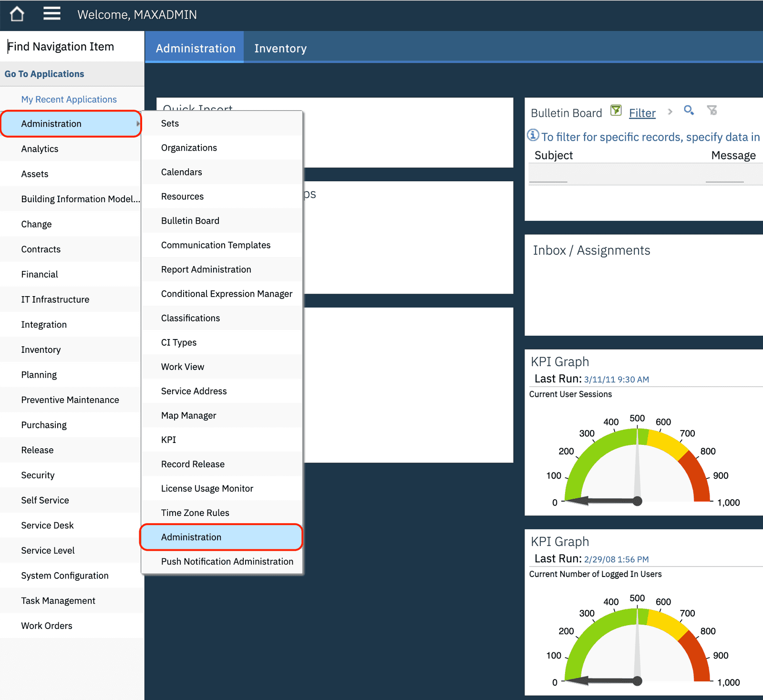763x700 pixels.
Task: Select Organizations in the submenu
Action: 189,147
